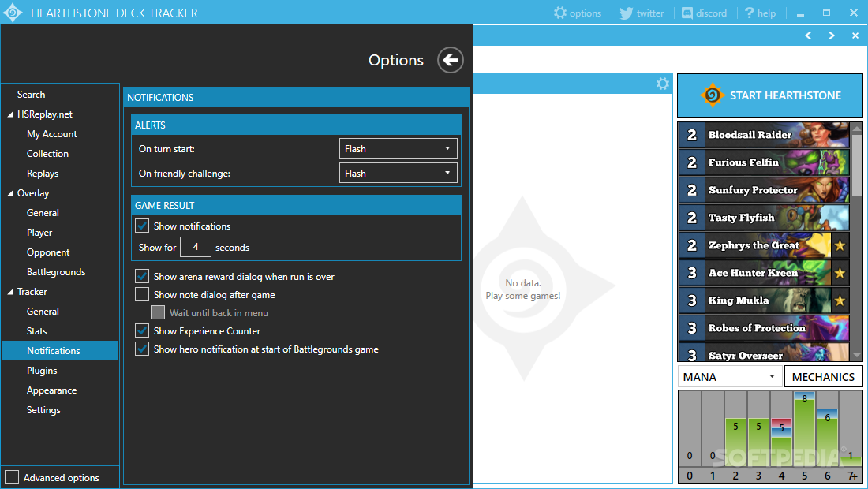Image resolution: width=868 pixels, height=489 pixels.
Task: Go to next deck panel arrow
Action: pyautogui.click(x=832, y=35)
